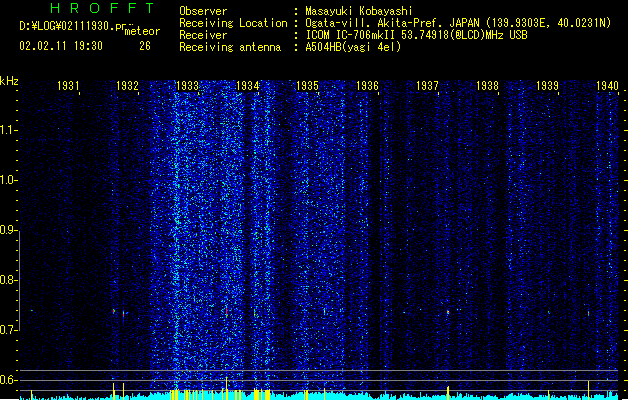This screenshot has width=629, height=400.
Task: Click the red meteor echo near 1932
Action: pyautogui.click(x=124, y=314)
